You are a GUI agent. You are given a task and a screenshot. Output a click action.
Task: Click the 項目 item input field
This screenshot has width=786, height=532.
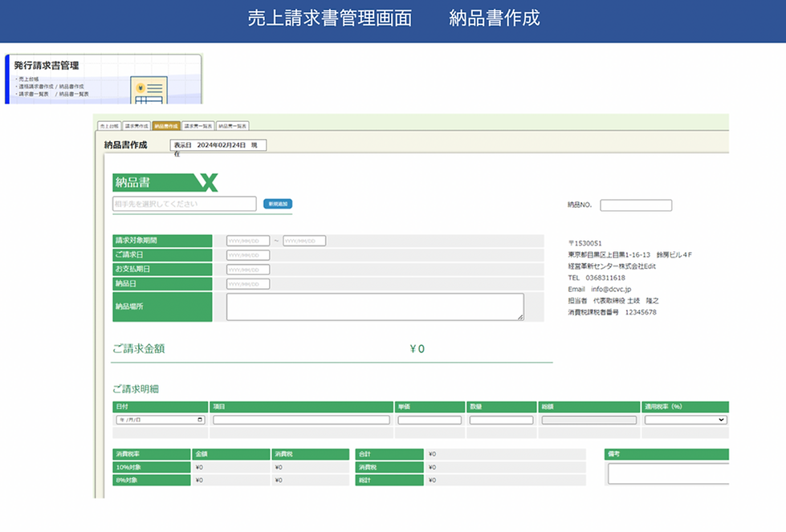click(301, 420)
